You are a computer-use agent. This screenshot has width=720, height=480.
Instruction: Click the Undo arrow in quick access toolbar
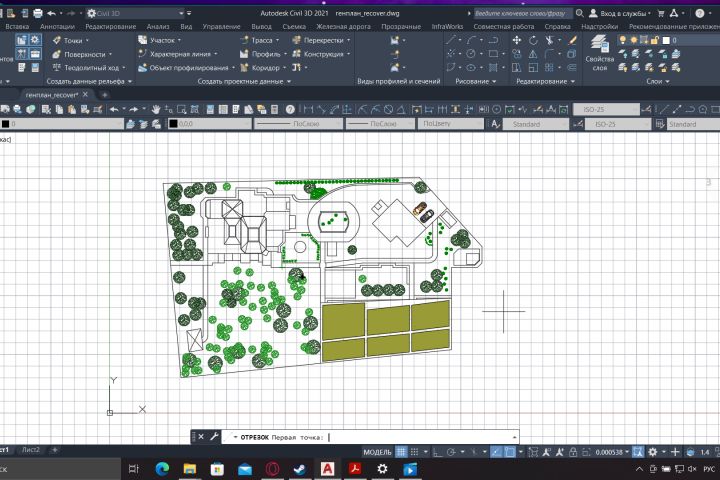51,13
